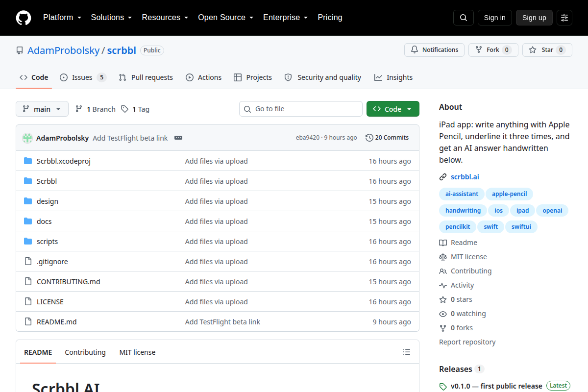Open the search magnifier button

(x=464, y=18)
